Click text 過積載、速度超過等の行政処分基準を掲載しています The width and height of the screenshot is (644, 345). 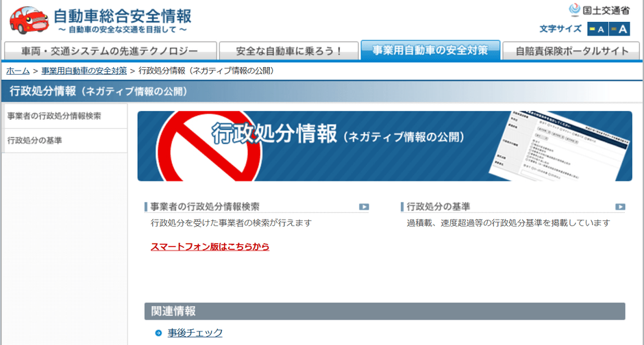pos(508,223)
